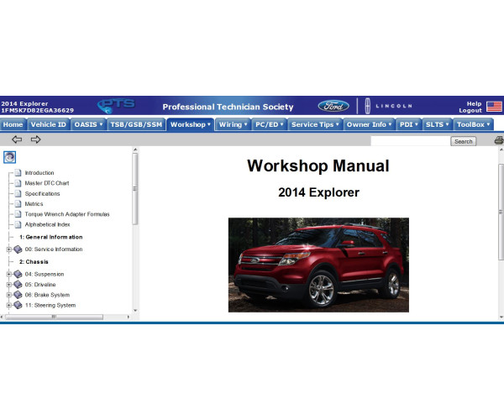Expand the 06: Brake System tree node
This screenshot has width=504, height=420.
coord(9,295)
